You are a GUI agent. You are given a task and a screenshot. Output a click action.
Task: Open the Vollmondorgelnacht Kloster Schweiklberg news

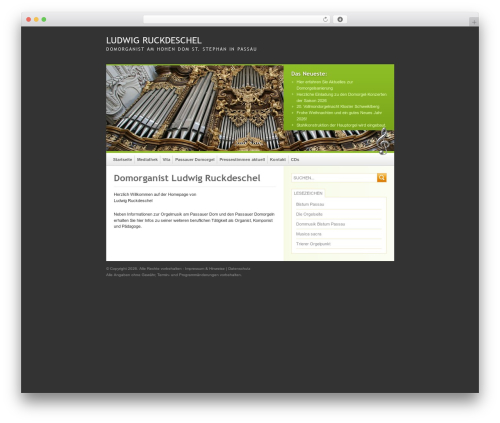pyautogui.click(x=338, y=107)
